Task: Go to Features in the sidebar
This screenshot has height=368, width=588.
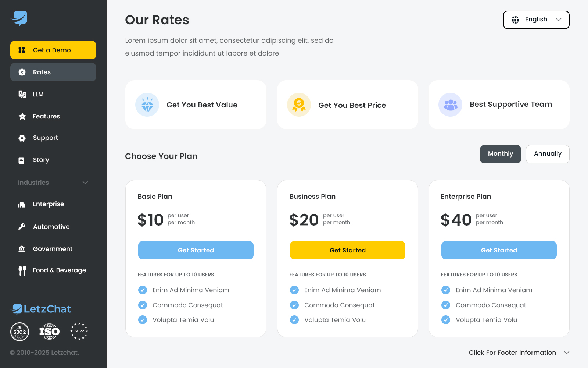Action: 46,116
